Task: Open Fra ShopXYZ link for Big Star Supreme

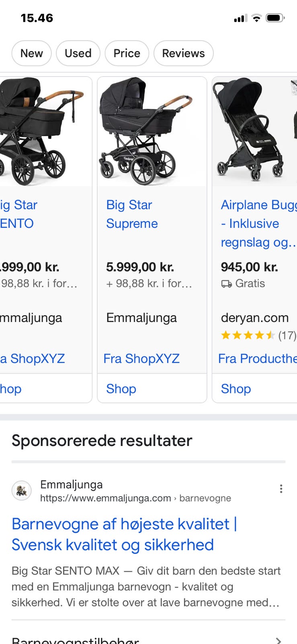Action: click(x=141, y=358)
